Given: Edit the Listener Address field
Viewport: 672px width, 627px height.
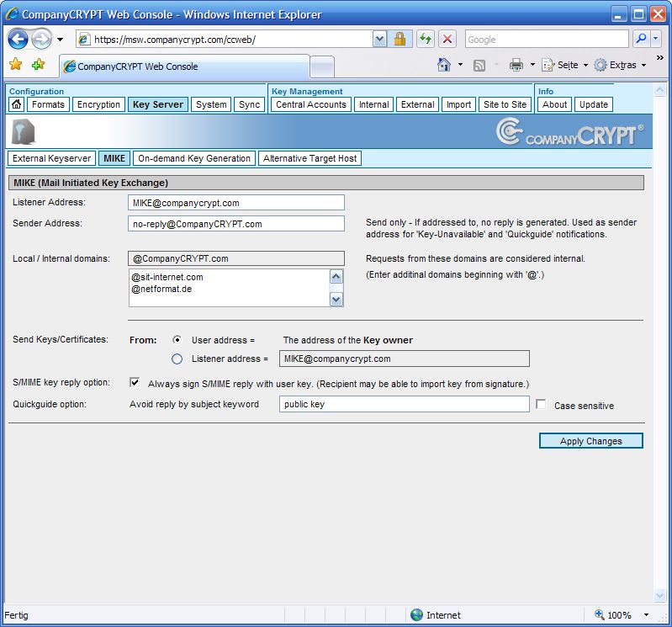Looking at the screenshot, I should [236, 203].
